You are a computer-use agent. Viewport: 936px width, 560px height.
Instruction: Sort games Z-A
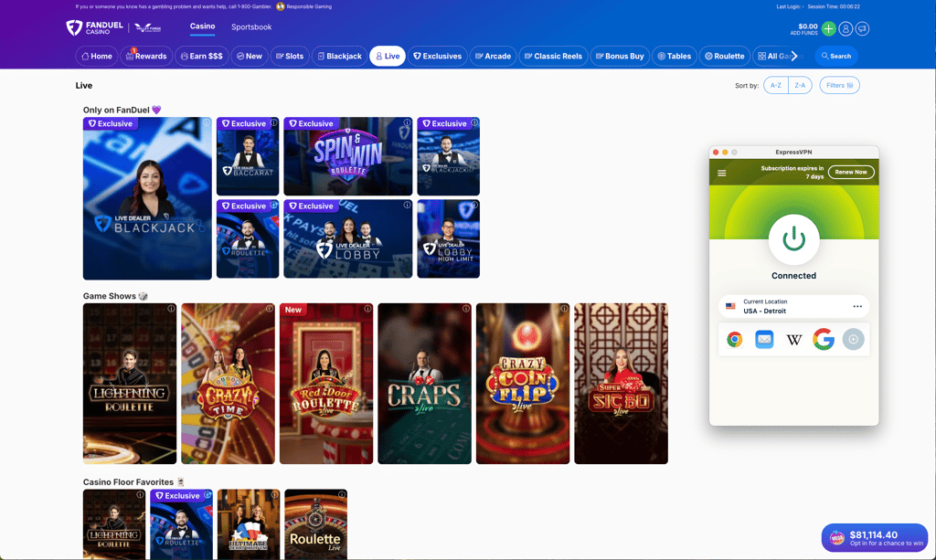[x=800, y=85]
